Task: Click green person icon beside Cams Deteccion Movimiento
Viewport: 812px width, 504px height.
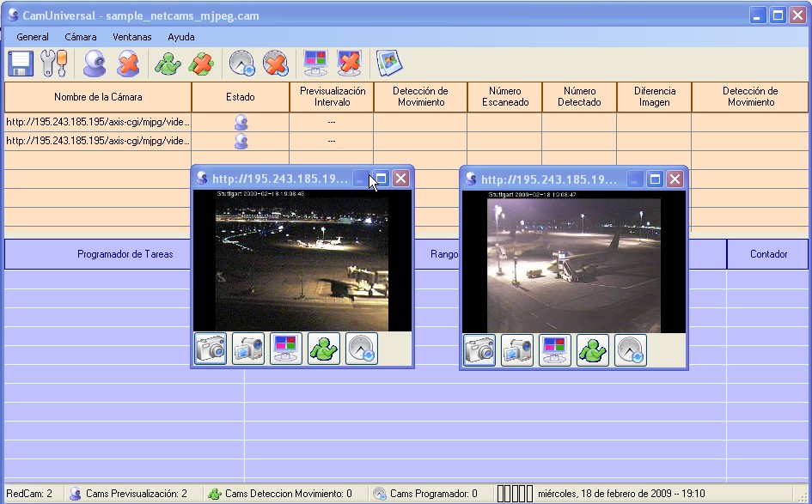Action: tap(215, 494)
